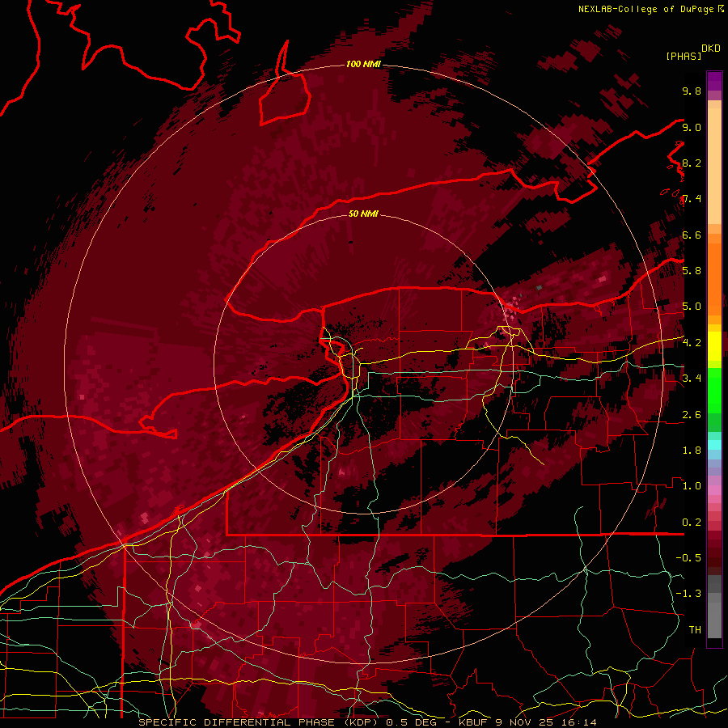Click the DKD label above the color scale
The width and height of the screenshot is (728, 728).
(x=711, y=49)
